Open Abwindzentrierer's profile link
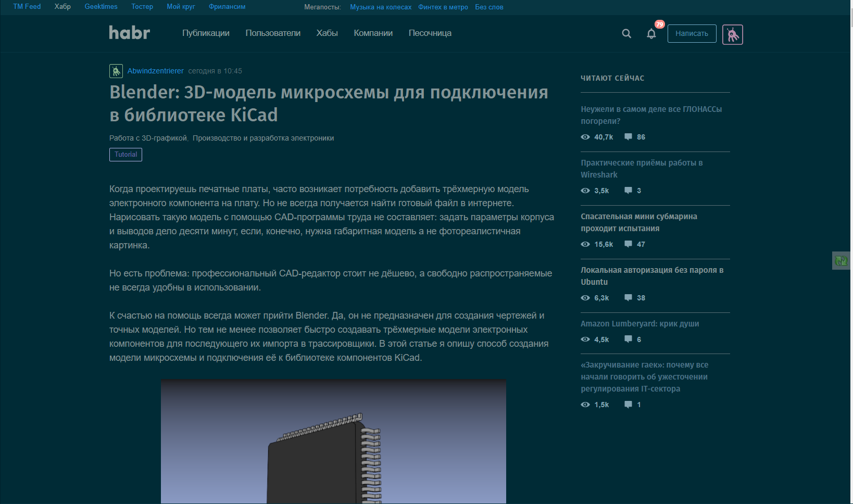 pyautogui.click(x=155, y=71)
